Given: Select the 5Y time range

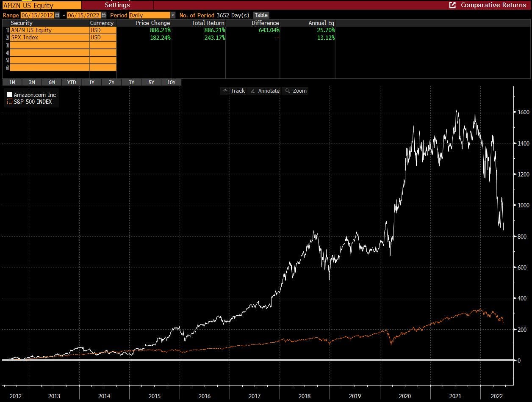Looking at the screenshot, I should coord(151,83).
